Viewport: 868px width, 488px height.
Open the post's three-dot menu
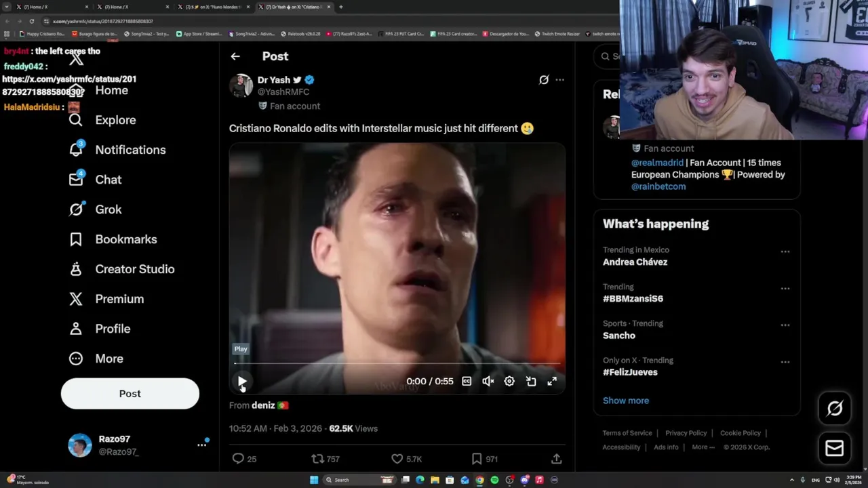tap(559, 80)
